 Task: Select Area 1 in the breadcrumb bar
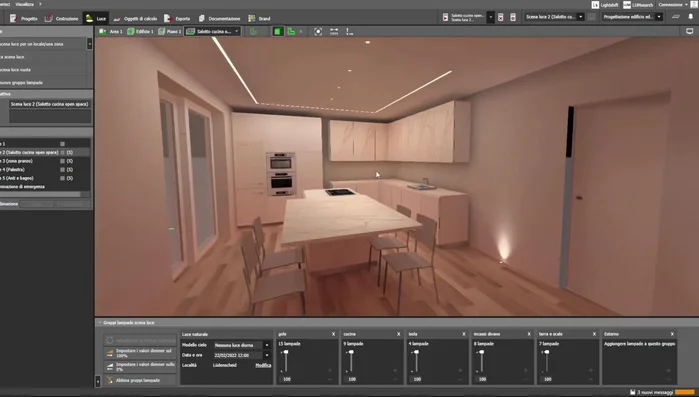(111, 32)
